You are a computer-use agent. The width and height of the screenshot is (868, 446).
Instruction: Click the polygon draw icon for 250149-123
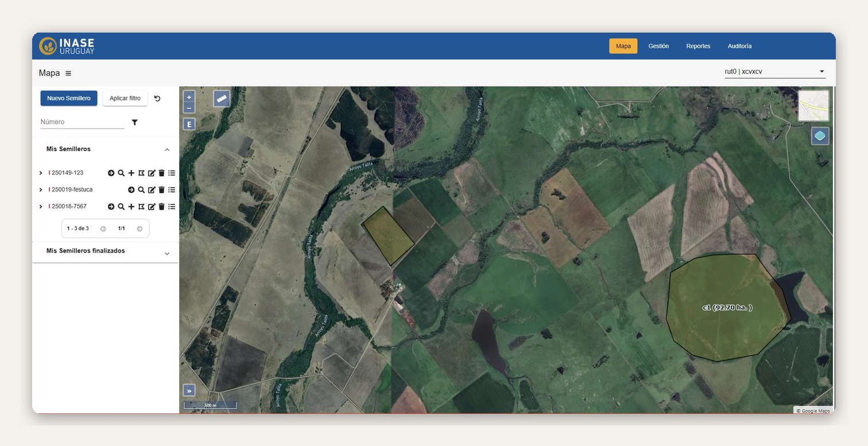coord(141,173)
